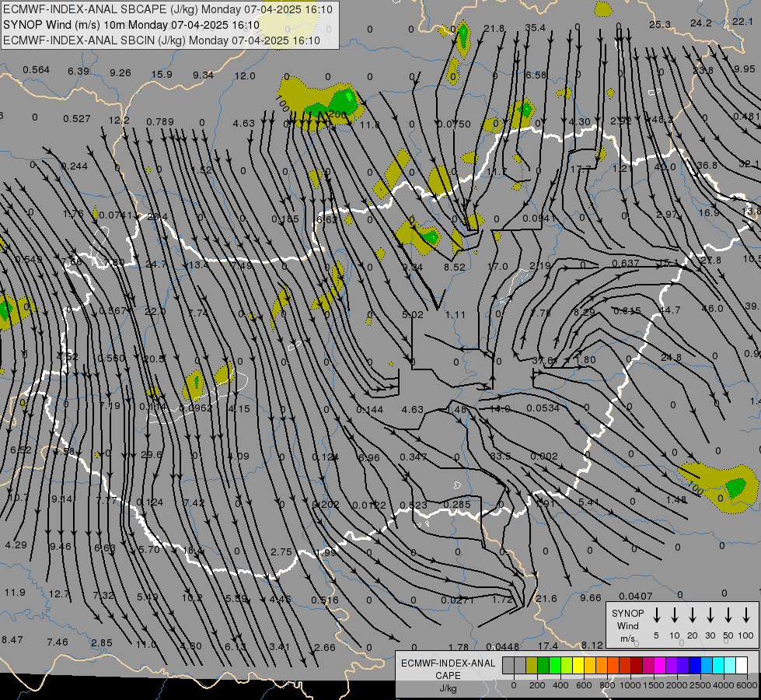Screen dimensions: 761x700
Task: Click the 0.516 value on the map
Action: (325, 600)
